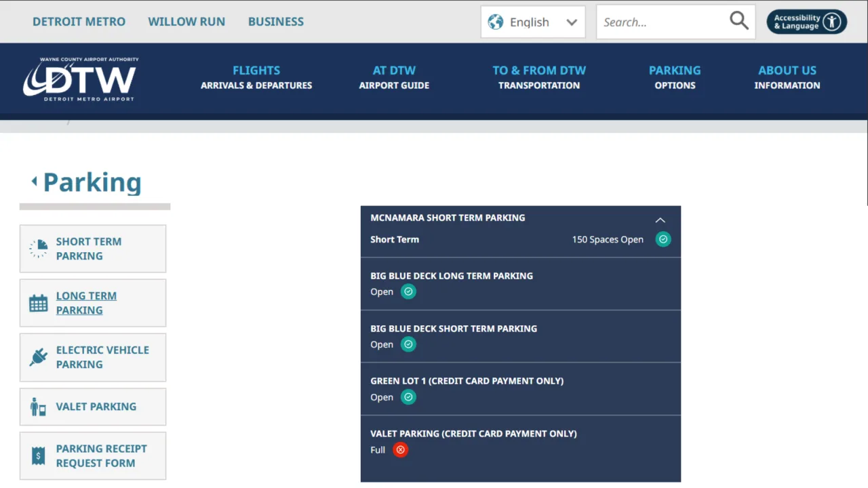Click the DTW Detroit Metro Airport logo

coord(81,79)
